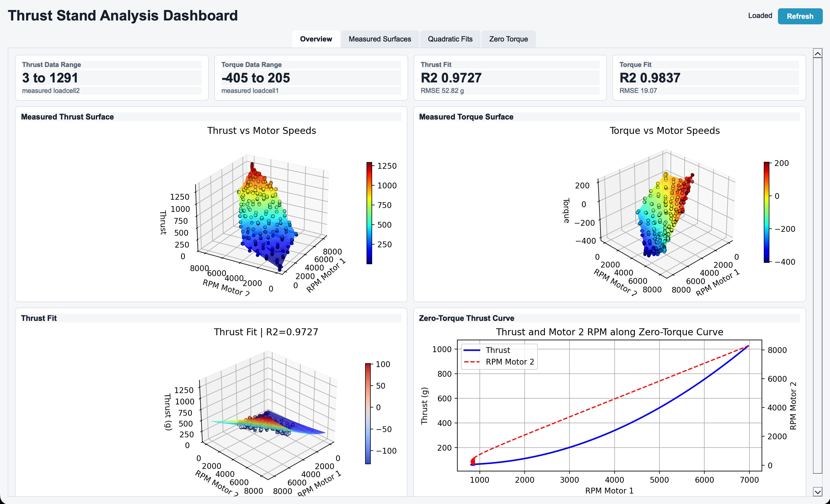Click 'measured loadcell1' caption

point(250,90)
